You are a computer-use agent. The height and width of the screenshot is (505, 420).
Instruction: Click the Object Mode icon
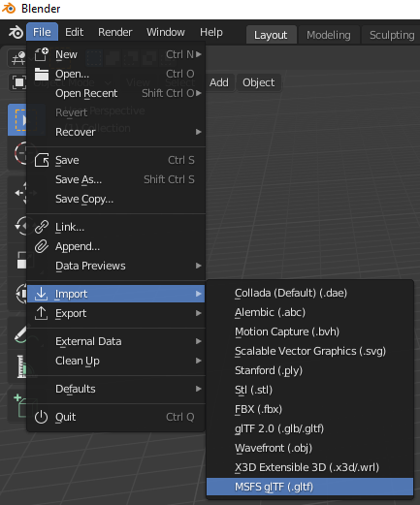(x=18, y=82)
